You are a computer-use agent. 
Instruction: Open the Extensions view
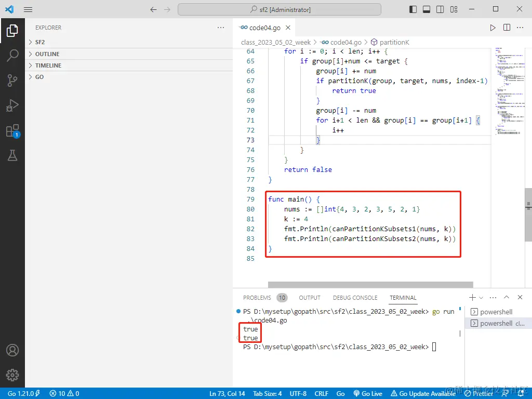coord(12,130)
